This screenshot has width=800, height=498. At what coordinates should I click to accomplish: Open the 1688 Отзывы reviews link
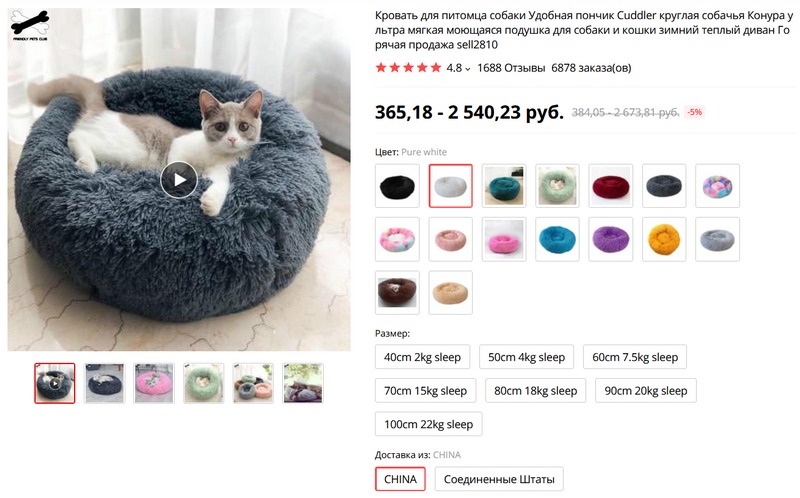pos(511,68)
